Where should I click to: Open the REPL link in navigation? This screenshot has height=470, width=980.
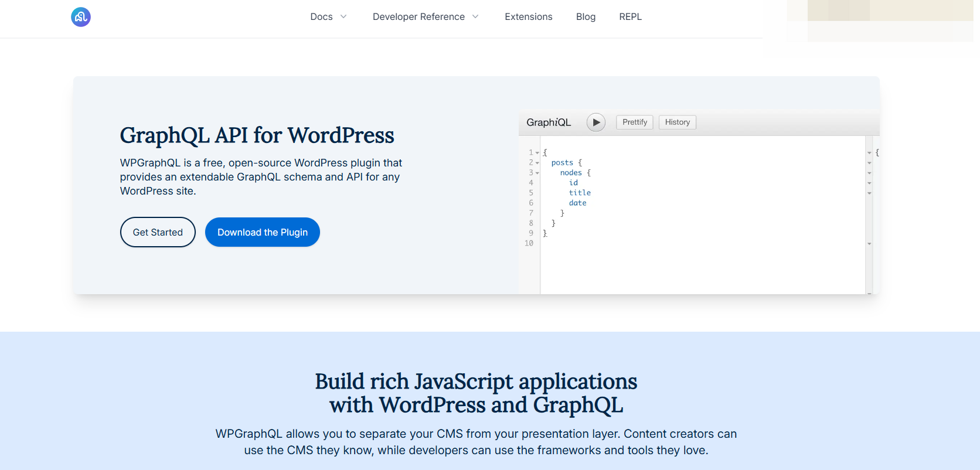(630, 17)
